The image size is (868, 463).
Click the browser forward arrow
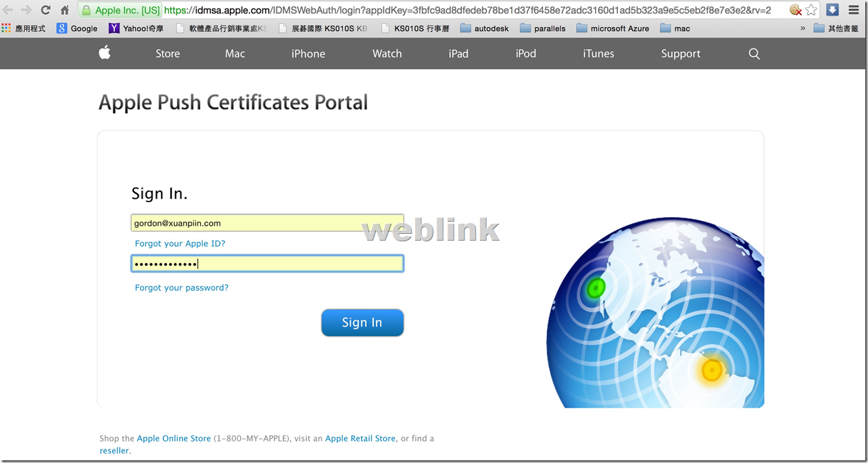26,10
